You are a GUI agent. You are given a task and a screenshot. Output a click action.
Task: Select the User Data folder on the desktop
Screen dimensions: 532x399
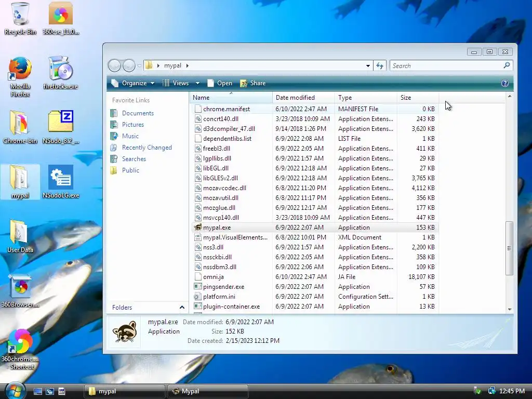[20, 236]
